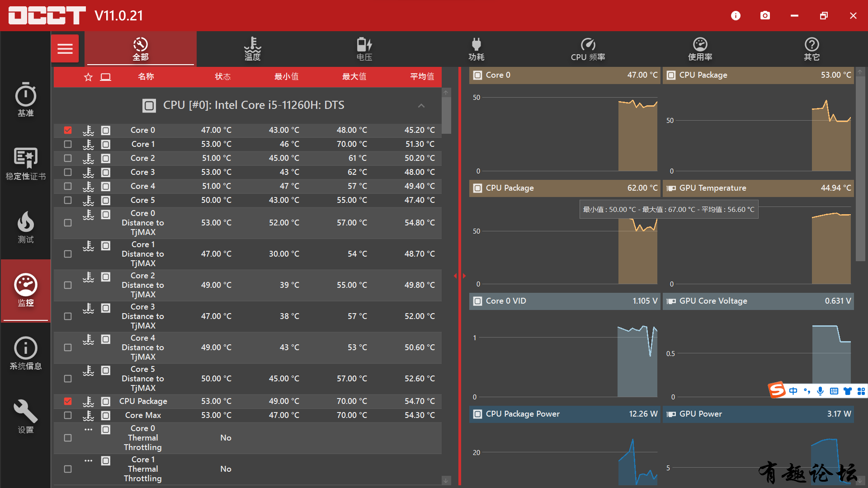Viewport: 868px width, 488px height.
Task: Switch to the 功耗 power tab
Action: [x=476, y=49]
